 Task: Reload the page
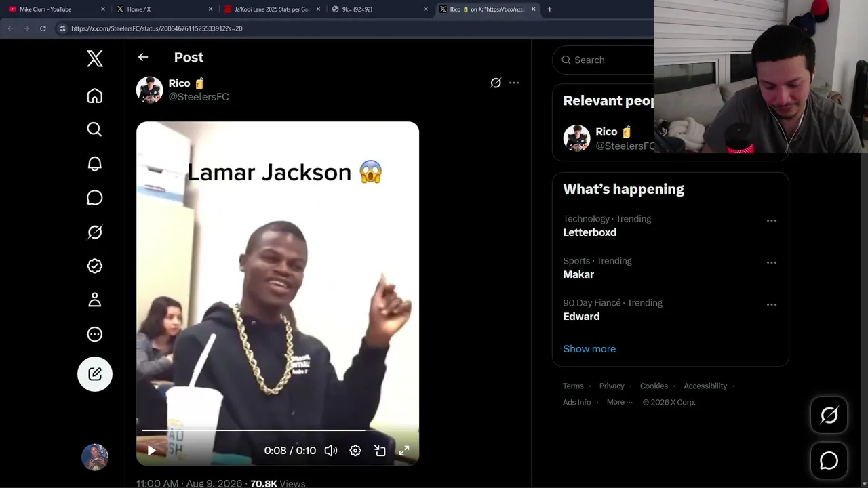[x=43, y=28]
